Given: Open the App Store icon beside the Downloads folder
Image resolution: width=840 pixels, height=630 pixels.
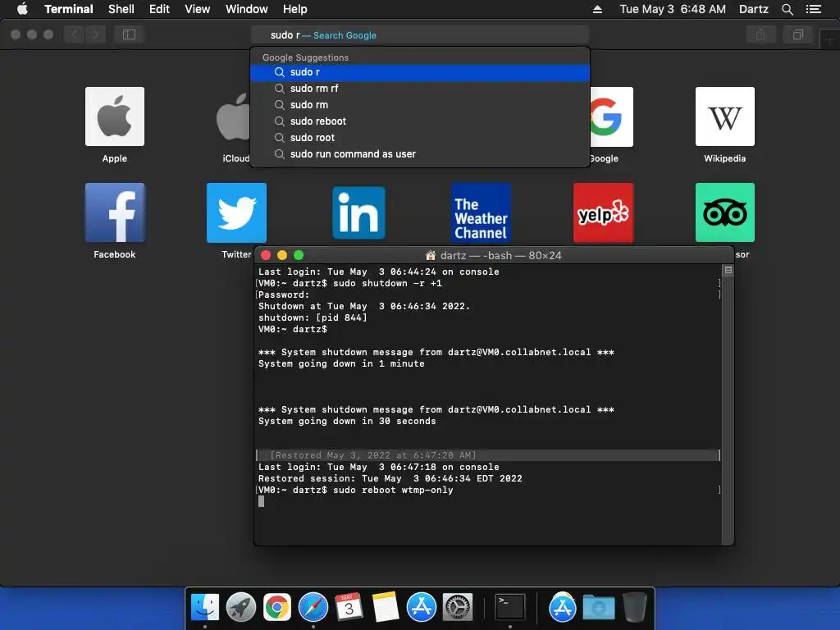Looking at the screenshot, I should [x=562, y=608].
